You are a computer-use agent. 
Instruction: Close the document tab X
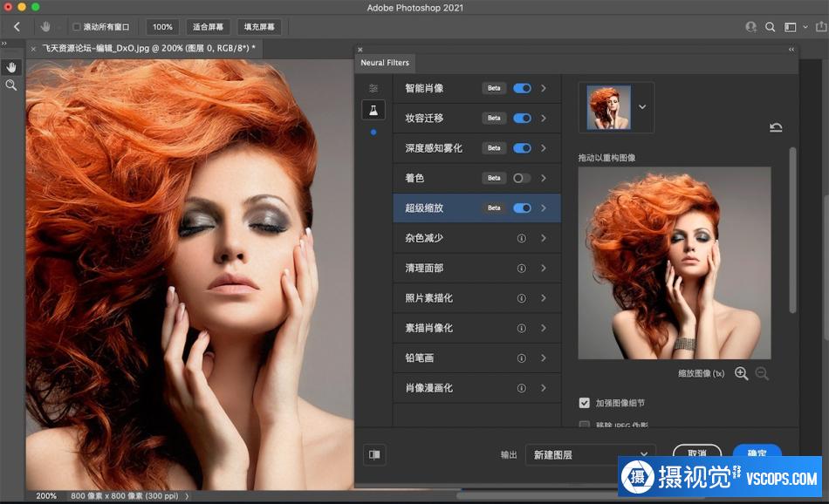point(33,49)
